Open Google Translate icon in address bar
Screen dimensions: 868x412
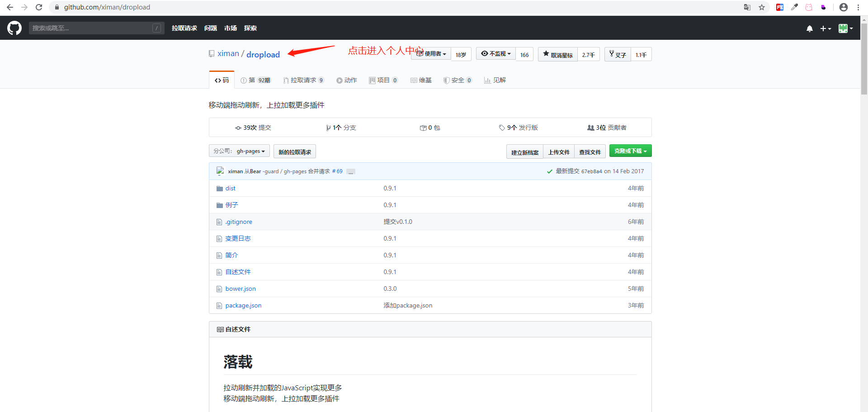[x=747, y=7]
